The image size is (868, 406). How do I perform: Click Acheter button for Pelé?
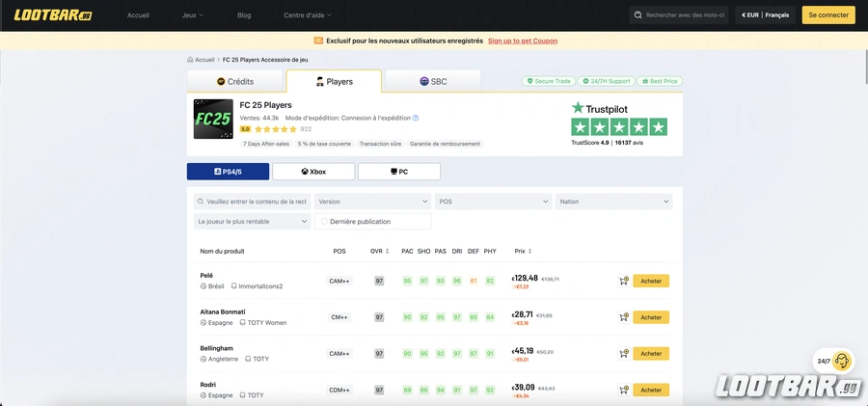point(651,281)
